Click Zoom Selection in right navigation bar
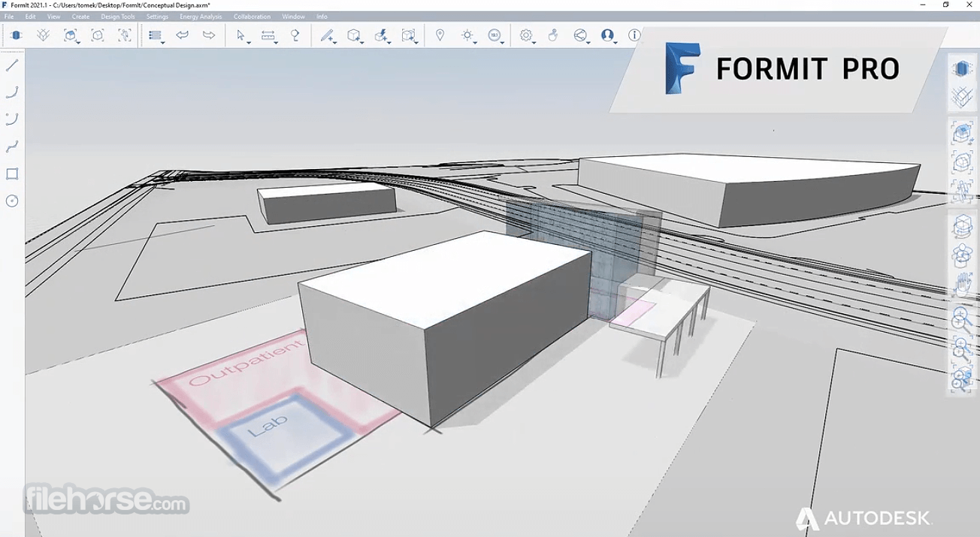The image size is (980, 537). tap(961, 161)
